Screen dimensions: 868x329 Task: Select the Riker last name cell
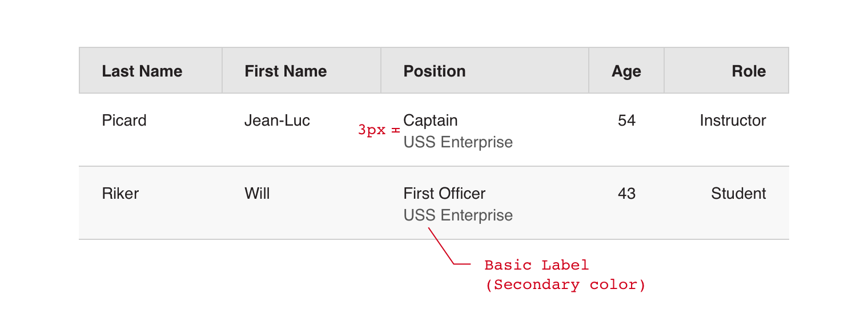point(120,194)
